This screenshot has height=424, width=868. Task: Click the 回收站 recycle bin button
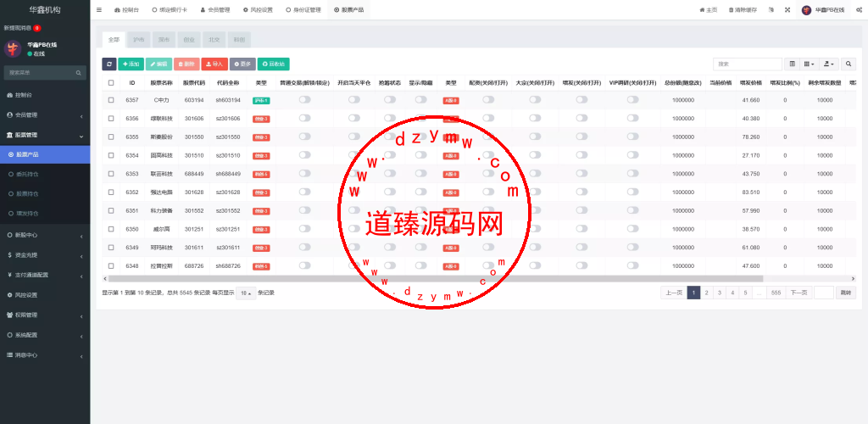[x=274, y=64]
